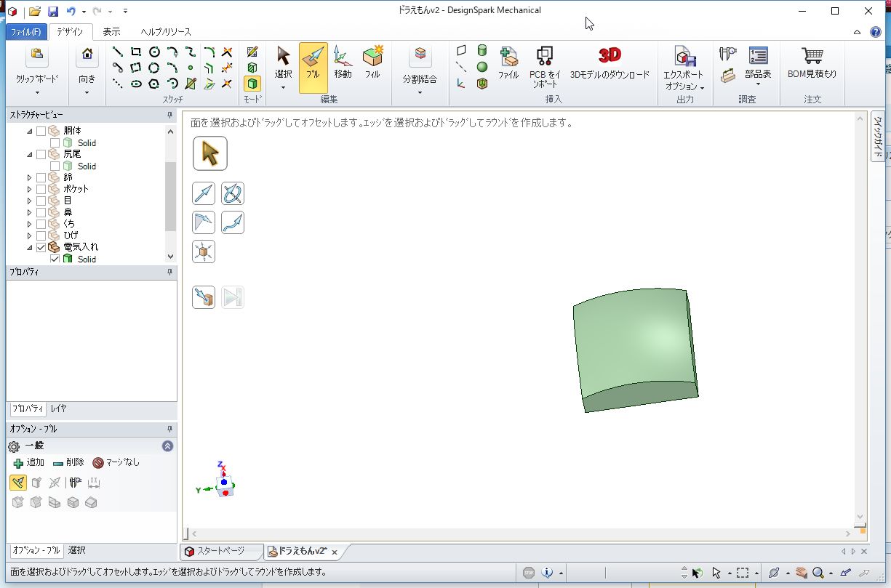Click the insert File (ファイル) icon

point(508,56)
